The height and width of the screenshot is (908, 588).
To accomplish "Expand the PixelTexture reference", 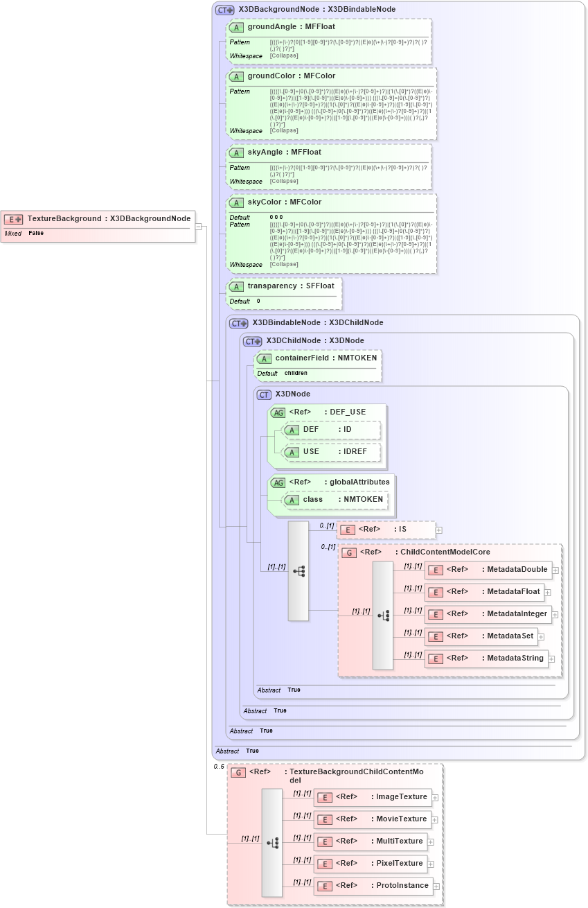I will click(430, 864).
